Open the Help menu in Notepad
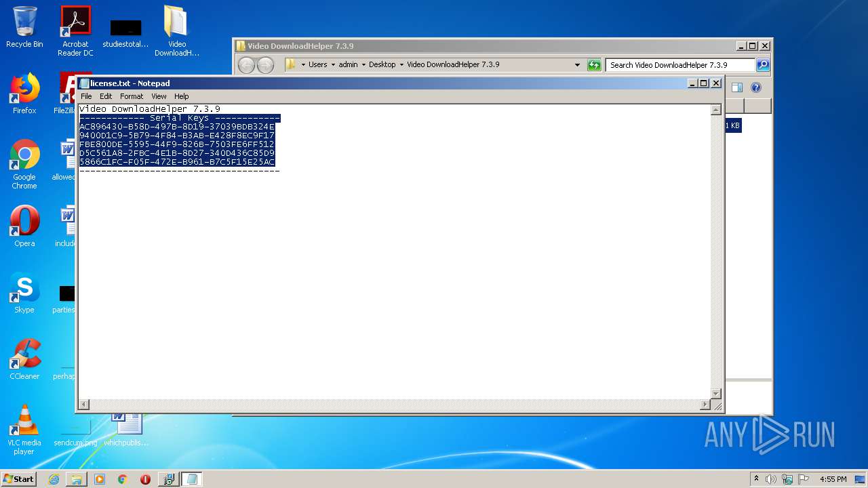 (181, 96)
